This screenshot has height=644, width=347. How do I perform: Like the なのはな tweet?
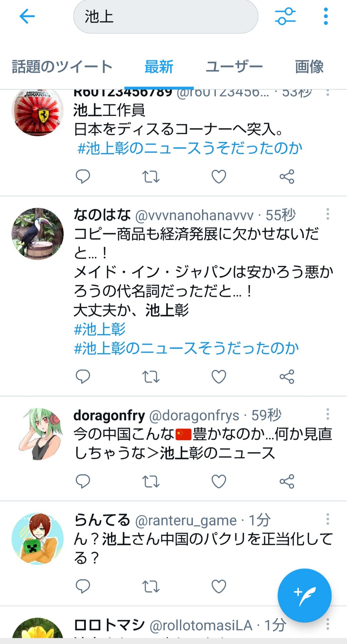click(219, 377)
